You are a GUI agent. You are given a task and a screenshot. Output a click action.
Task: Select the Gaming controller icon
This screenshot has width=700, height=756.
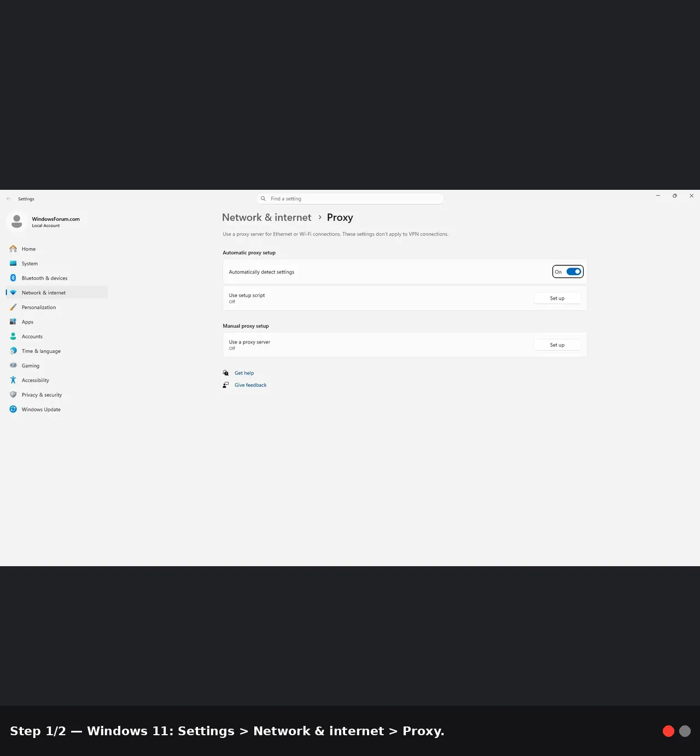pyautogui.click(x=13, y=365)
